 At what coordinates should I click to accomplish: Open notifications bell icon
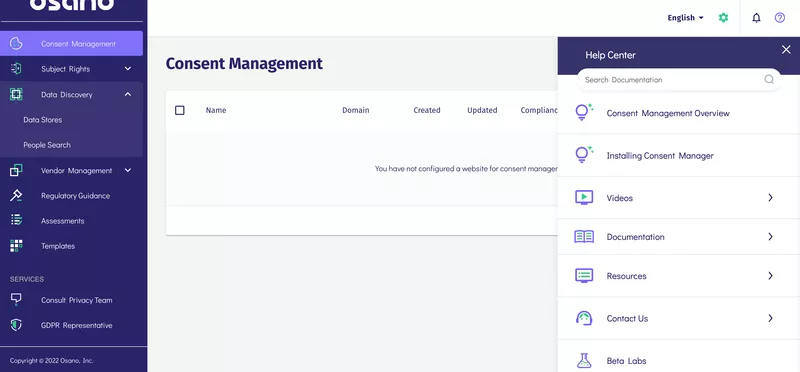(x=756, y=18)
